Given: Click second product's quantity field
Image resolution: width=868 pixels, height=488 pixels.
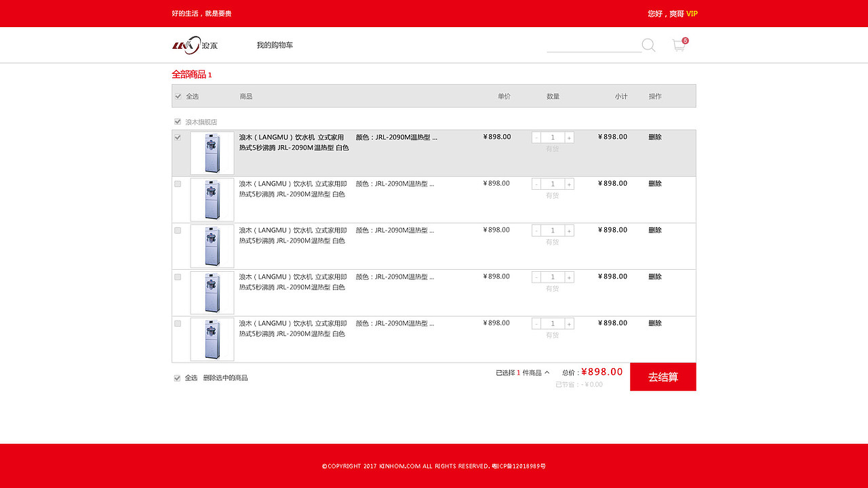Looking at the screenshot, I should pos(553,184).
